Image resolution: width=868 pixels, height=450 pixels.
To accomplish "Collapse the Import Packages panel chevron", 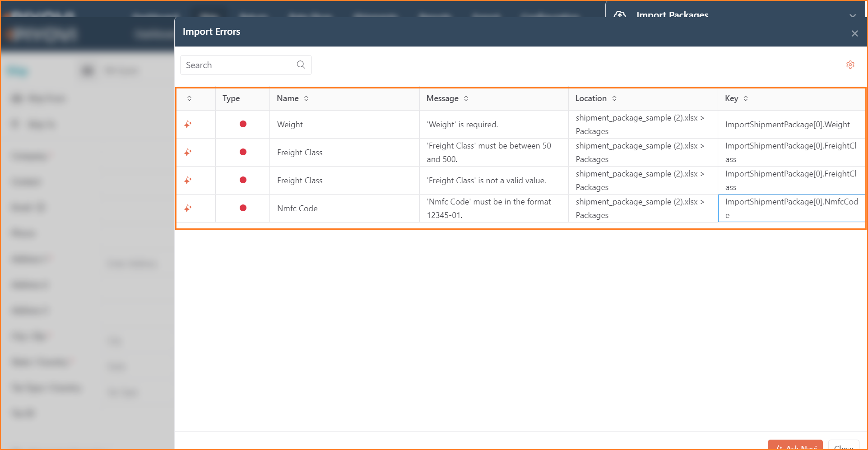I will (x=852, y=15).
